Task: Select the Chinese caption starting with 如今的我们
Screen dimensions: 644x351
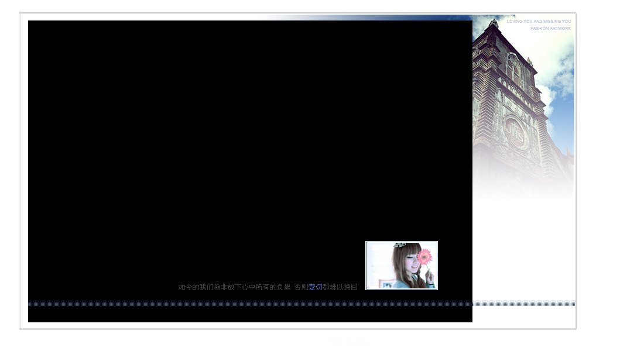Action: (268, 287)
